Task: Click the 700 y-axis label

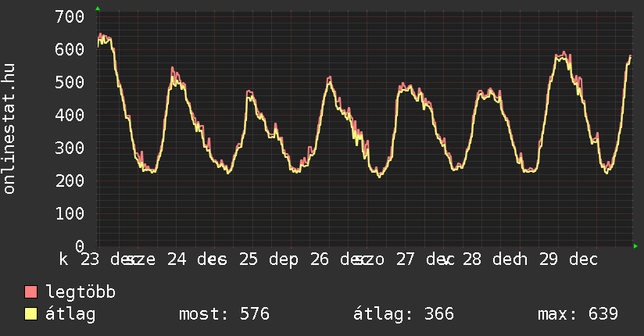Action: pos(70,16)
